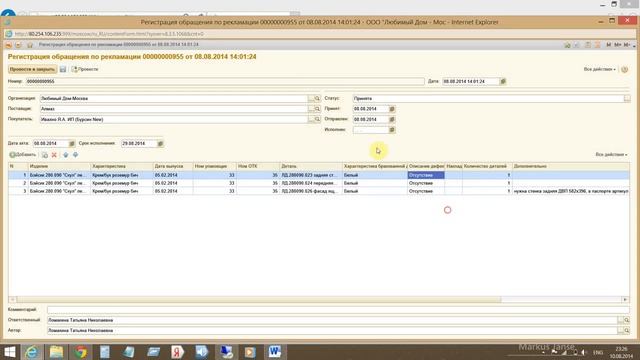640x360 pixels.
Task: Click the M- memory subtract button
Action: pyautogui.click(x=627, y=44)
